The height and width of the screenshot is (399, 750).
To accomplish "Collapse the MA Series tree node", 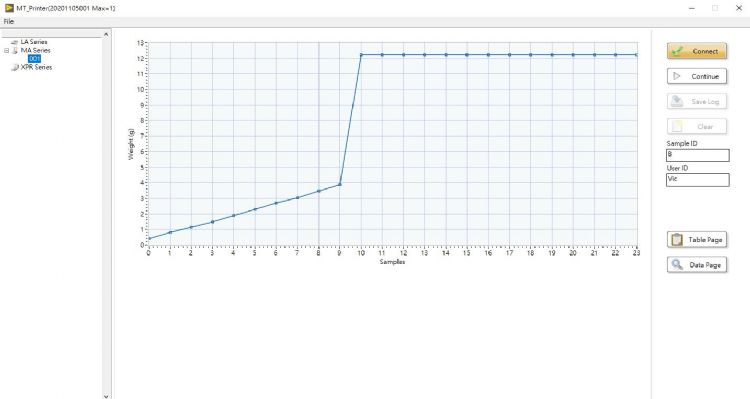I will tap(7, 50).
